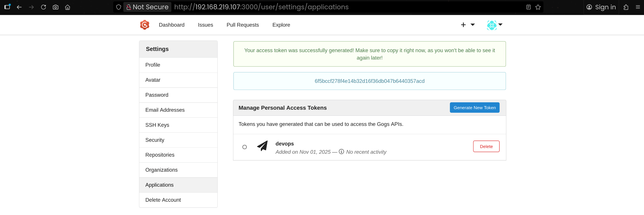
Task: Click the paper plane icon beside devops
Action: click(262, 146)
